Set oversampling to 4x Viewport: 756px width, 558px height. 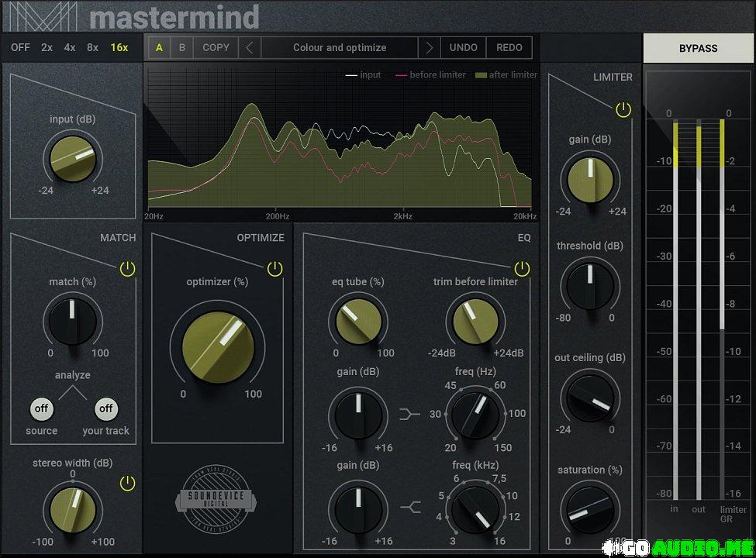pos(70,48)
